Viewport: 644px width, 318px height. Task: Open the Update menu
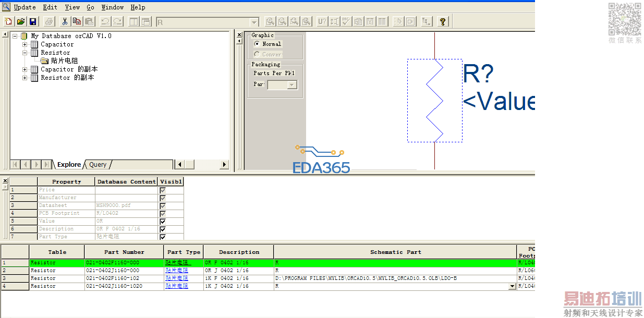[25, 7]
